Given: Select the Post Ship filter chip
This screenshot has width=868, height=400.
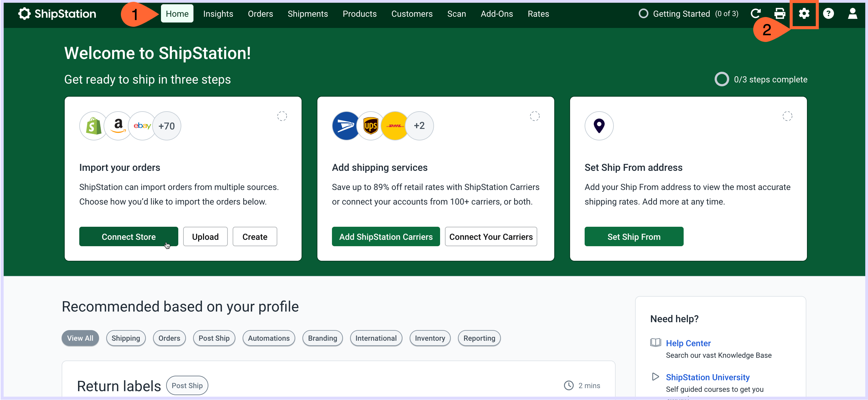Looking at the screenshot, I should tap(214, 338).
